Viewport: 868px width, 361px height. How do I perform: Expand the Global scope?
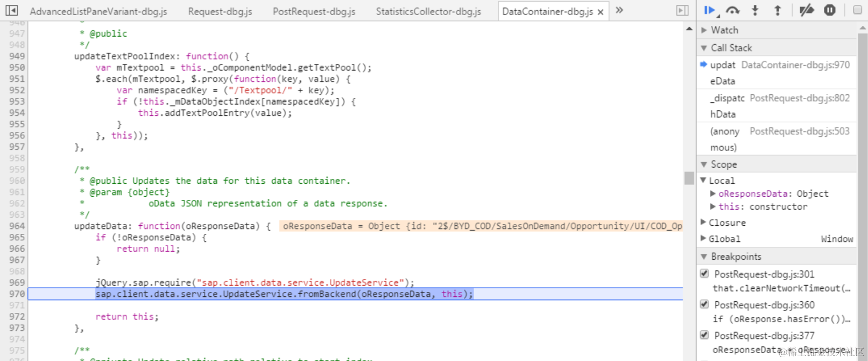[x=703, y=238]
